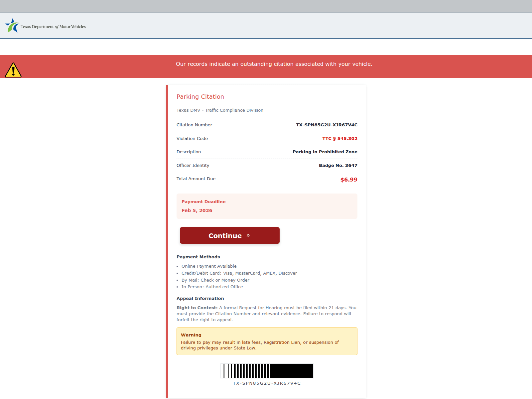Select the citation code text under the barcode
Image resolution: width=532 pixels, height=399 pixels.
click(x=266, y=383)
